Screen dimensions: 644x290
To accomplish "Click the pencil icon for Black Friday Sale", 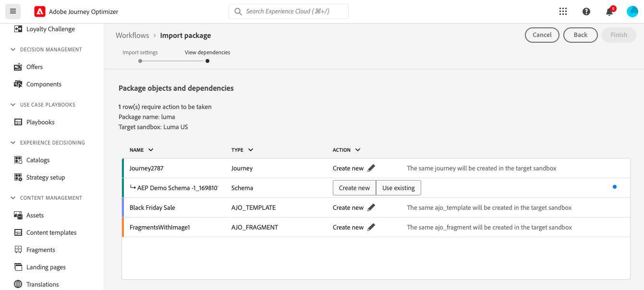I will (x=371, y=208).
